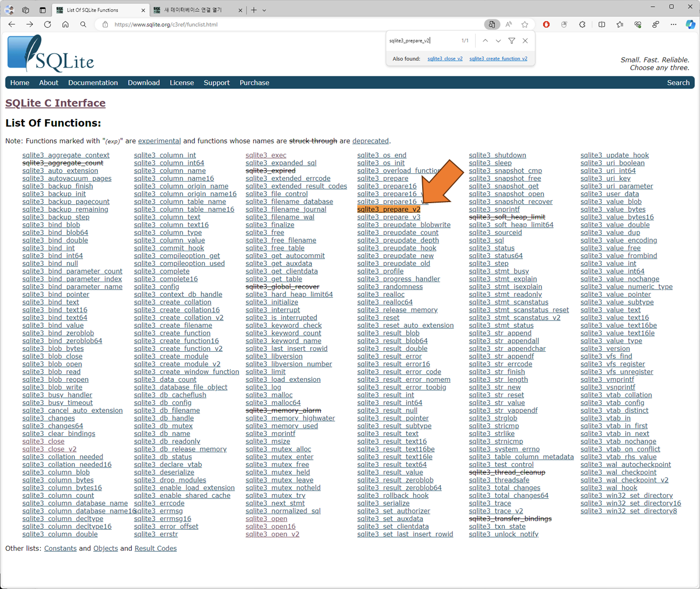Open the sqlite3_shutdown link
This screenshot has height=589, width=700.
[x=498, y=155]
